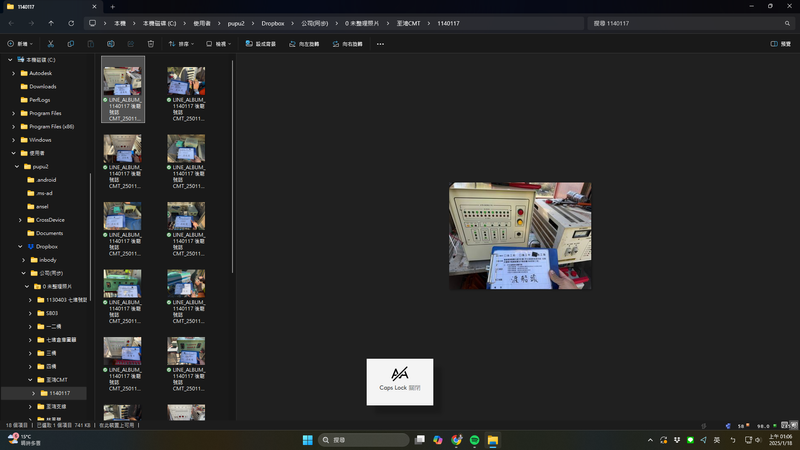Click the Refresh button in navigation bar
Image resolution: width=800 pixels, height=450 pixels.
tap(71, 22)
